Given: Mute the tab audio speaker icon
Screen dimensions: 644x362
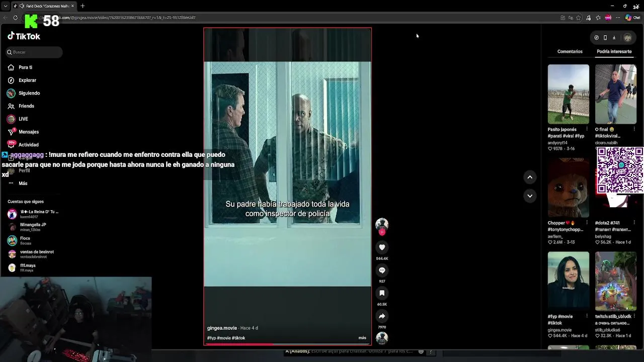Looking at the screenshot, I should click(22, 6).
